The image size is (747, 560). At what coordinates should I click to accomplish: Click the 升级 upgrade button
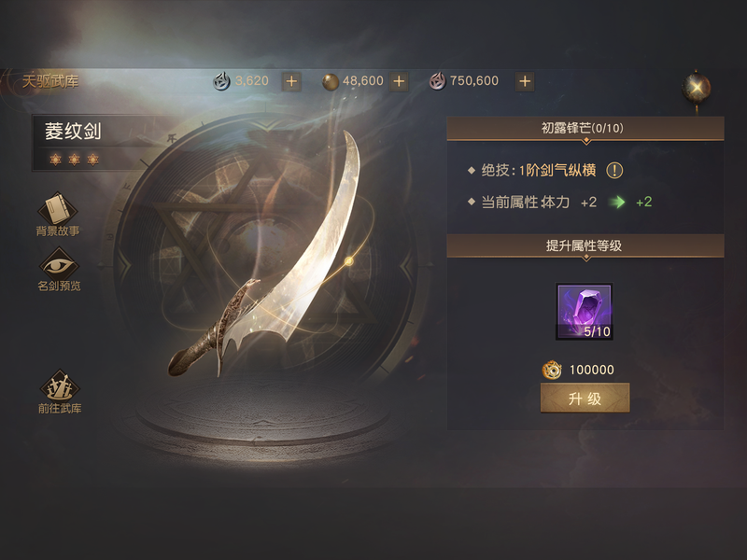tap(585, 399)
